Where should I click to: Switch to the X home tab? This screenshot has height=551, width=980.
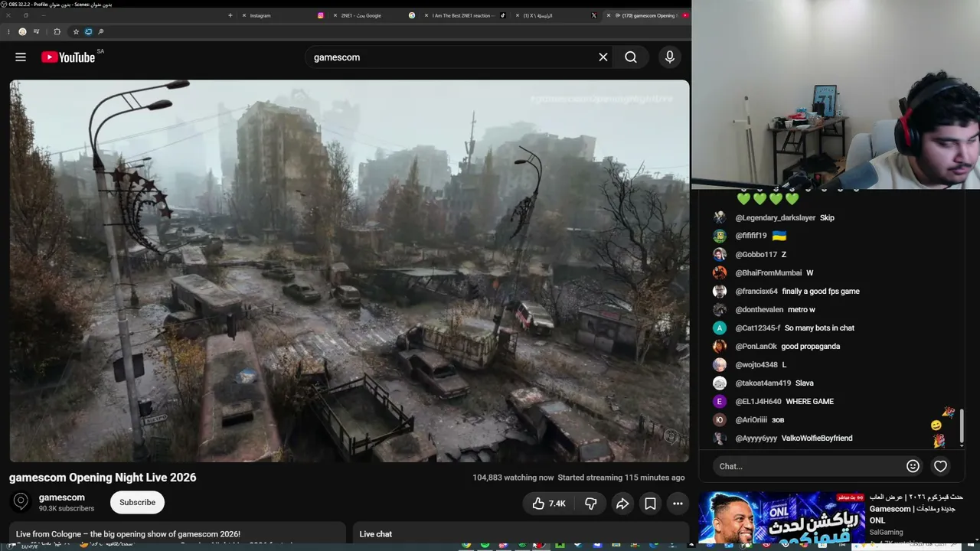pos(557,15)
